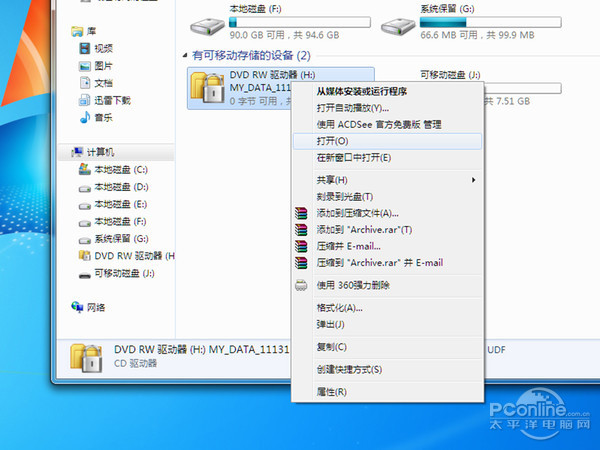The width and height of the screenshot is (600, 450).
Task: Click the 本地磁盘 (F:) drive icon in main pane
Action: click(x=207, y=27)
